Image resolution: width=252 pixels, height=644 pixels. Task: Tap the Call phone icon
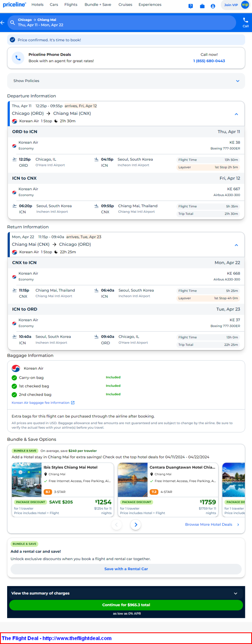click(x=246, y=20)
